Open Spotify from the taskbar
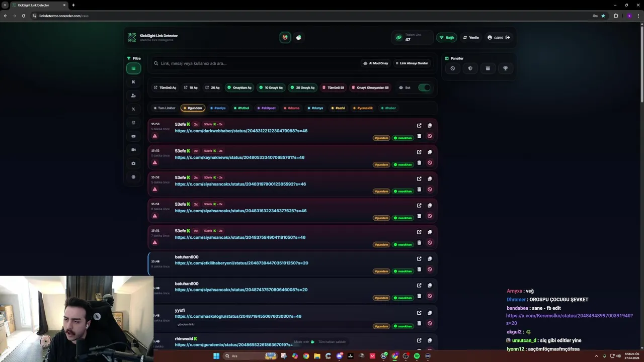 (x=417, y=356)
